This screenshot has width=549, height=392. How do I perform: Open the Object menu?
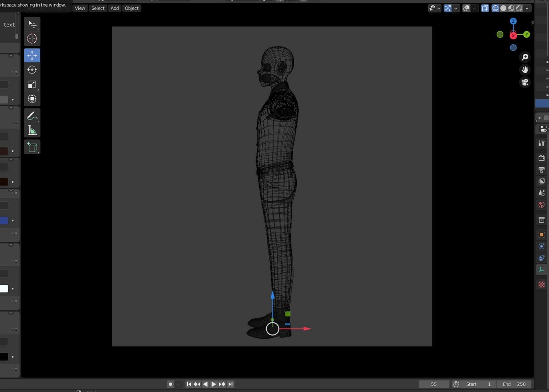[x=131, y=8]
